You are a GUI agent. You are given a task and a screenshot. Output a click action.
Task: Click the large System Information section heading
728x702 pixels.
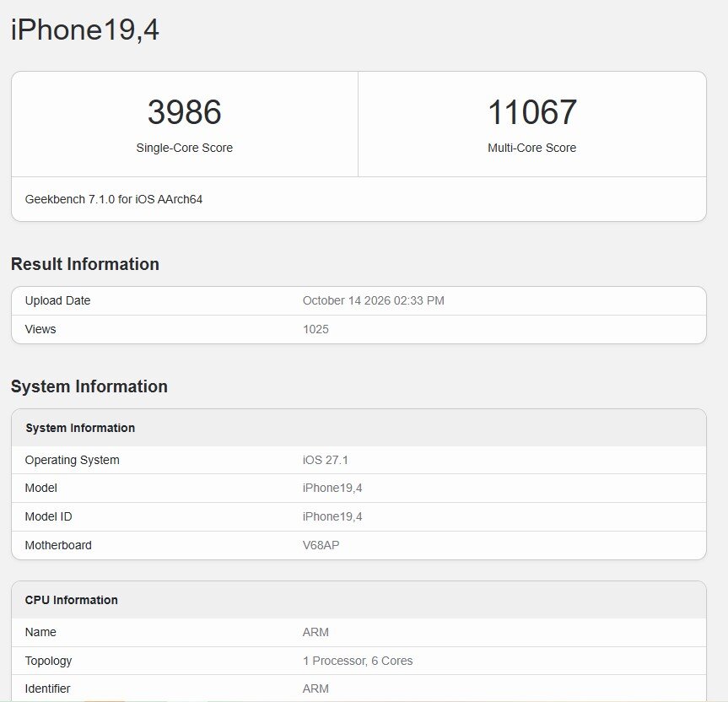coord(89,386)
